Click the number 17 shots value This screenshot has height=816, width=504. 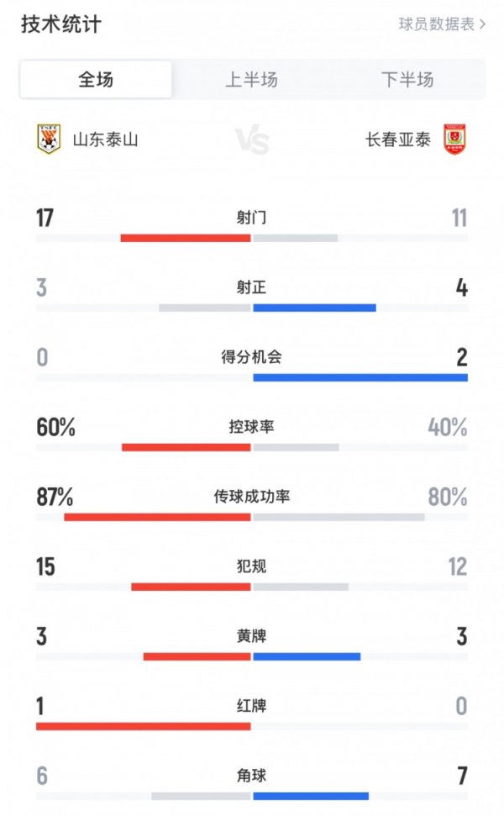45,216
